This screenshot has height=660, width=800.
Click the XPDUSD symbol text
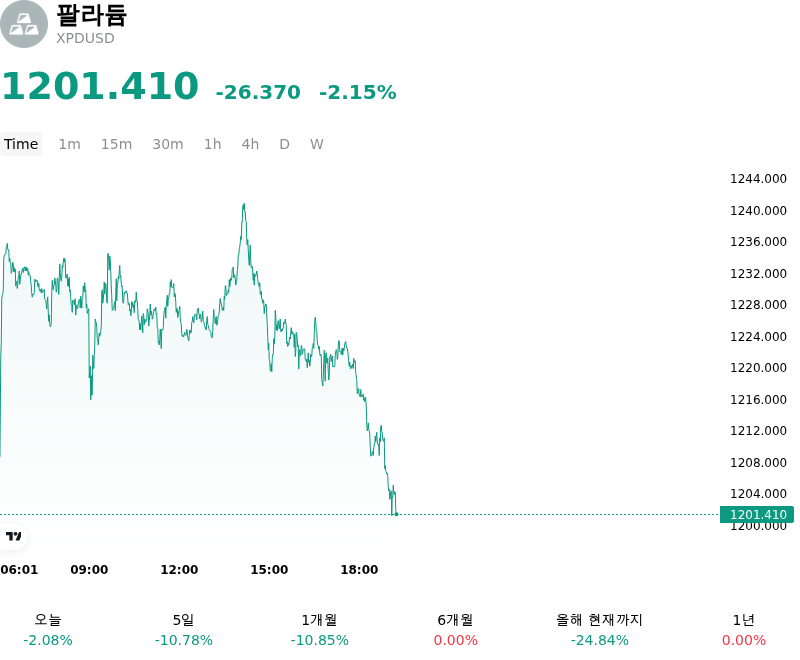point(85,39)
